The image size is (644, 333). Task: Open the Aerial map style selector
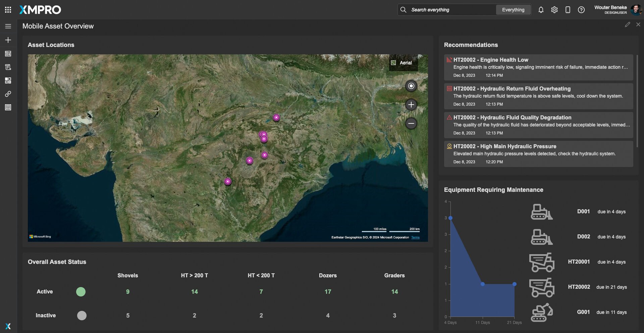coord(403,63)
